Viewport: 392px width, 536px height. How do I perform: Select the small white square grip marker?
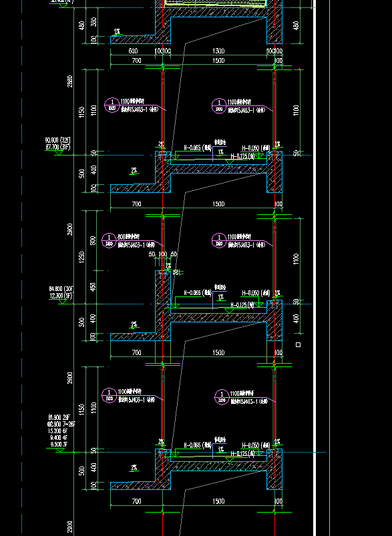click(298, 345)
